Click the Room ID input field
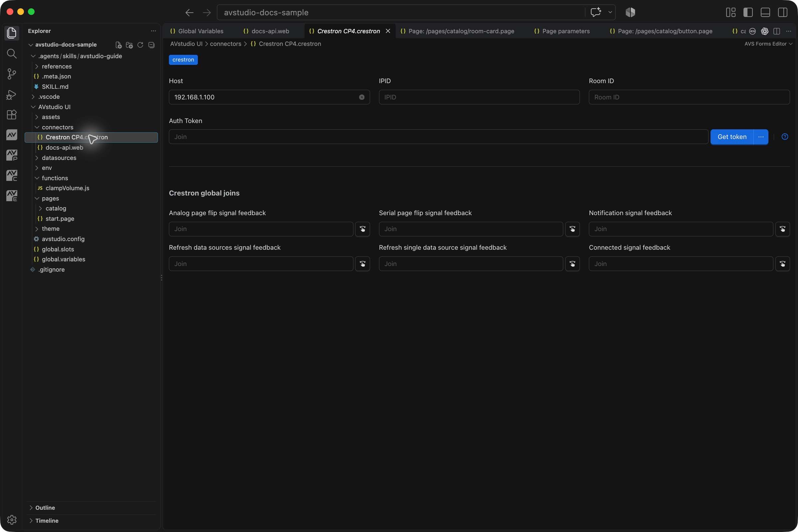This screenshot has width=798, height=532. pos(689,97)
